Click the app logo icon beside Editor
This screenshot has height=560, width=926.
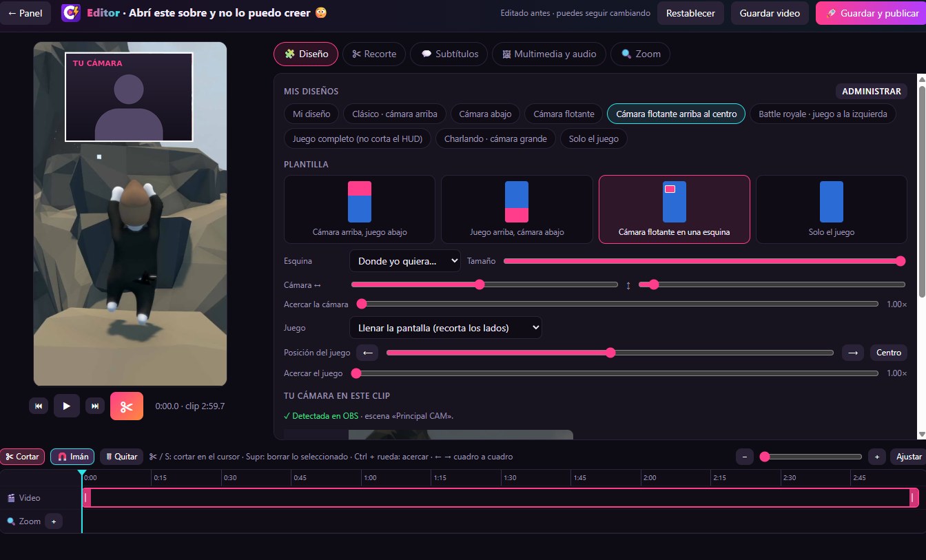point(71,13)
